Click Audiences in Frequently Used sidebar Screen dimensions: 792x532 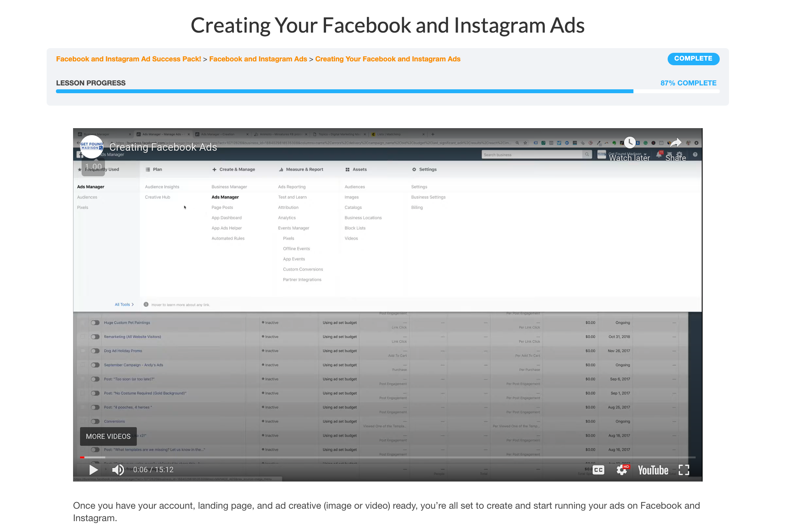[x=87, y=197]
